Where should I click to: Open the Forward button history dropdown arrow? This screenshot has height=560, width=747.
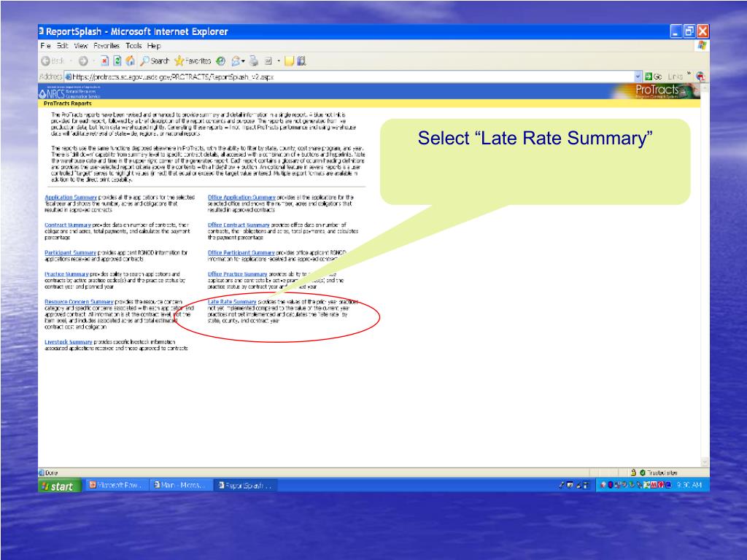tap(93, 61)
